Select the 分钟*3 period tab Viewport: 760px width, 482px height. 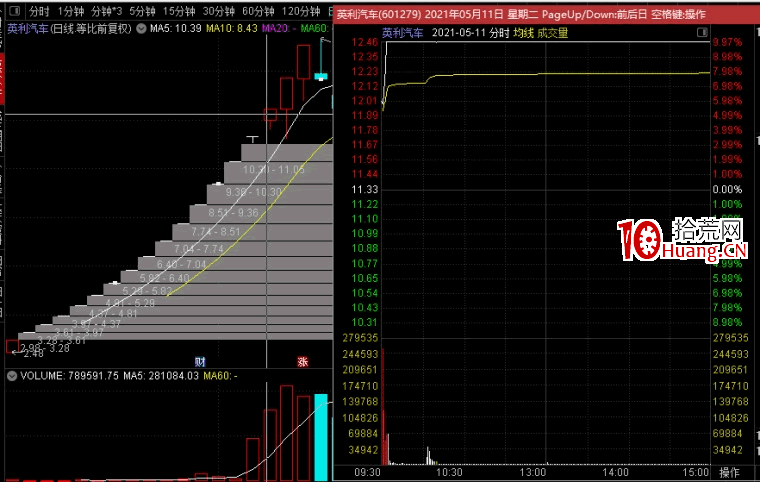tap(107, 11)
